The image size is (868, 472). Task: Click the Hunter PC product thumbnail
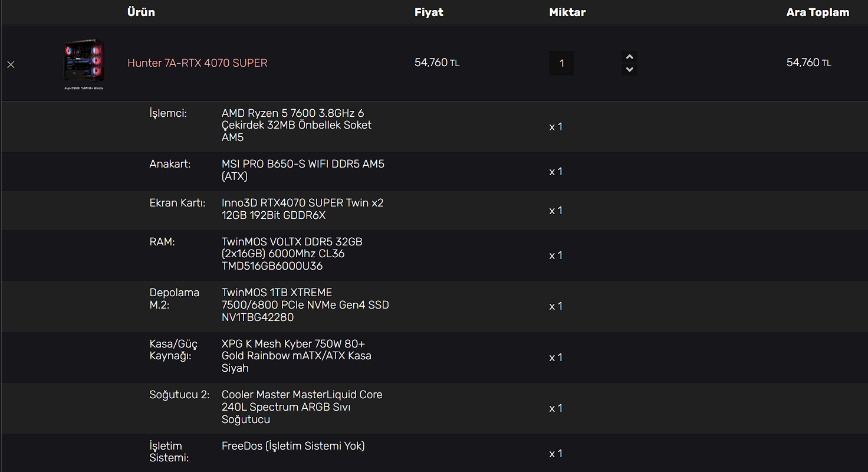tap(84, 64)
